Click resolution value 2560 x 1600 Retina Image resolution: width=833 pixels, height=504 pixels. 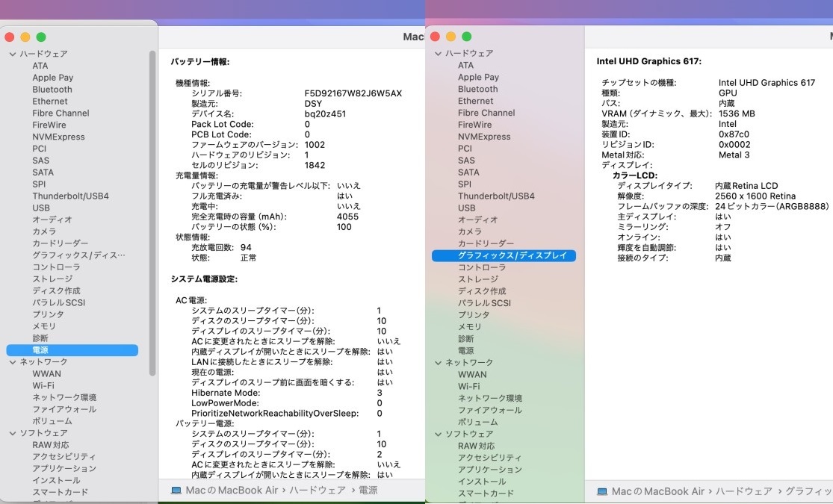pos(755,196)
